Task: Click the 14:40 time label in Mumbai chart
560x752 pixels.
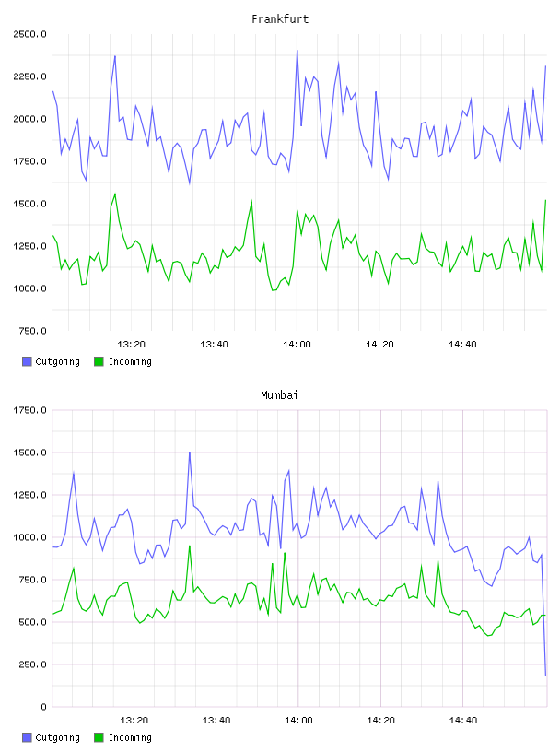Action: click(x=463, y=721)
